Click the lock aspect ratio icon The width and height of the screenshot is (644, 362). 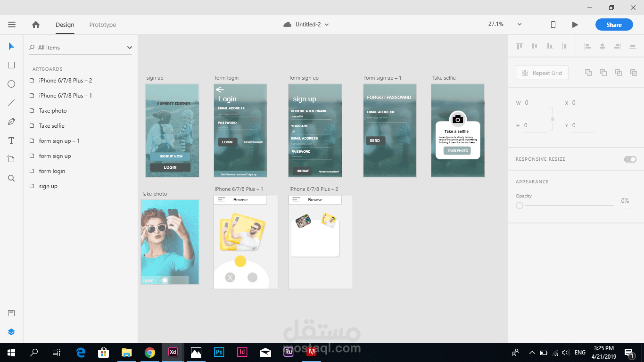[x=553, y=119]
